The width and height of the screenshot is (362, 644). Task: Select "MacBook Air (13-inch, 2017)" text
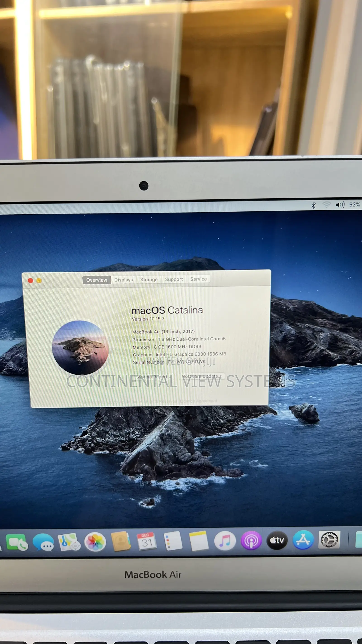pyautogui.click(x=163, y=331)
